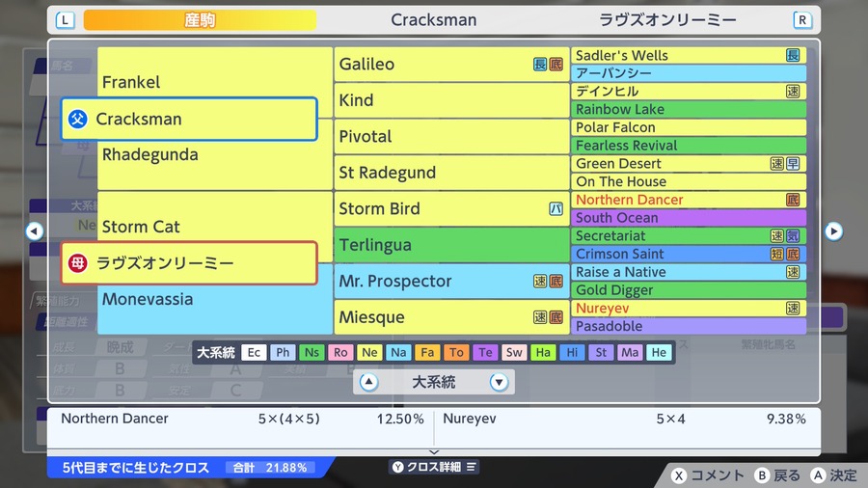The image size is (868, 488).
Task: Click the 底 factor icon on Miesque
Action: [x=556, y=317]
